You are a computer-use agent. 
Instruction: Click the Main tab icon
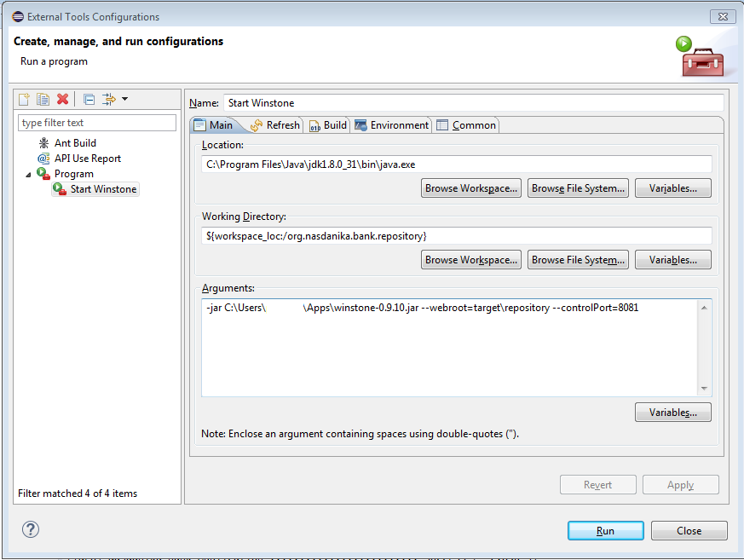[x=199, y=125]
